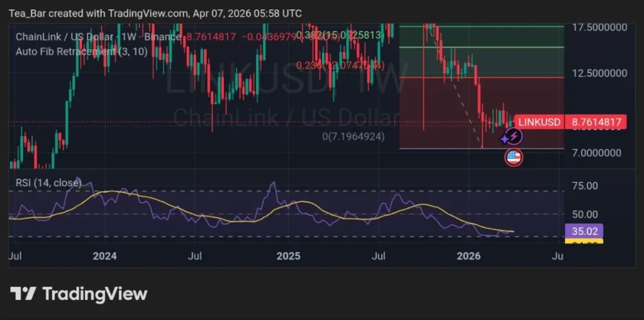Select the ChainLink / US Dollar symbol title
Screen dimensions: 644x320
(64, 37)
